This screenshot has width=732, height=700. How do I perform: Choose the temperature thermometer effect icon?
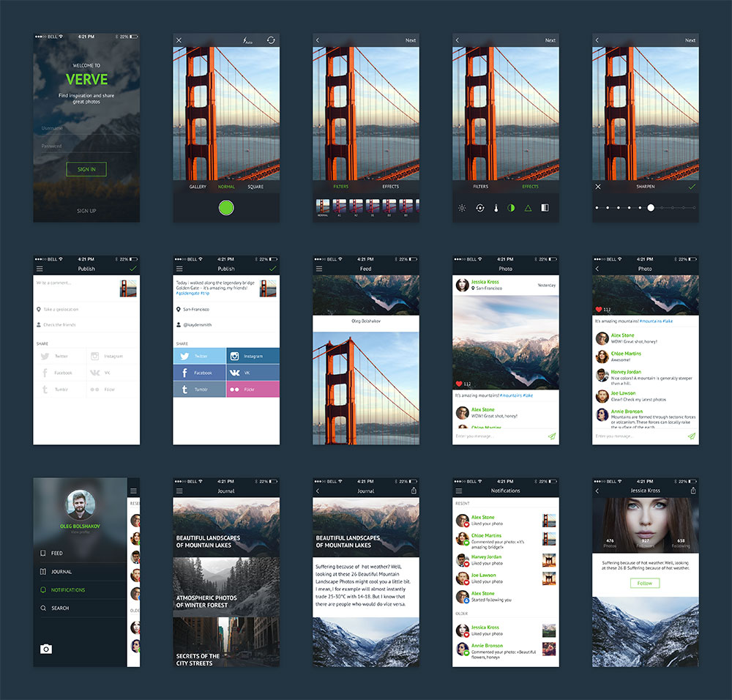496,208
